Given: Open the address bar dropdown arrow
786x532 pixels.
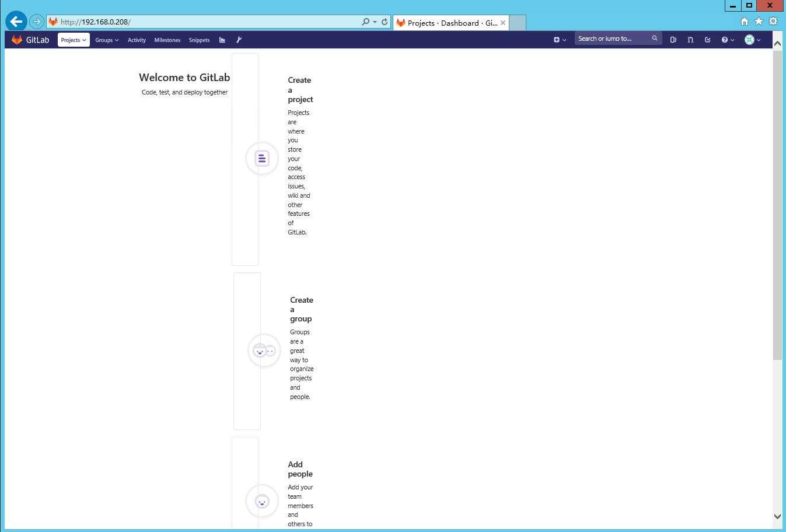Looking at the screenshot, I should 375,22.
